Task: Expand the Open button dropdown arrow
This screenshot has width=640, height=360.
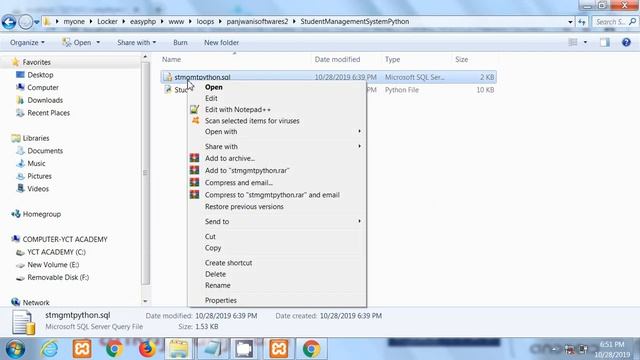Action: [x=98, y=42]
